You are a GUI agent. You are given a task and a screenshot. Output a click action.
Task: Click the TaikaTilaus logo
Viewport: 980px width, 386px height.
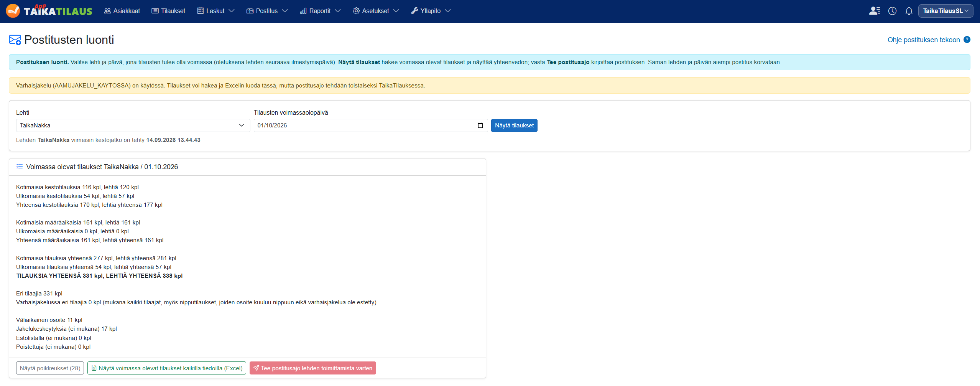[x=49, y=11]
